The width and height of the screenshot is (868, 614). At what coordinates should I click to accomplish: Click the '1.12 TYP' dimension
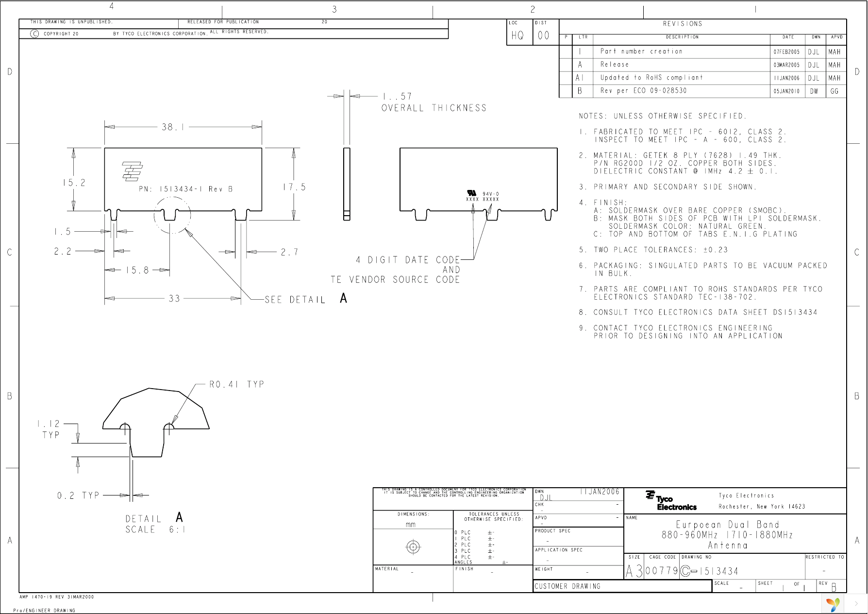[49, 429]
